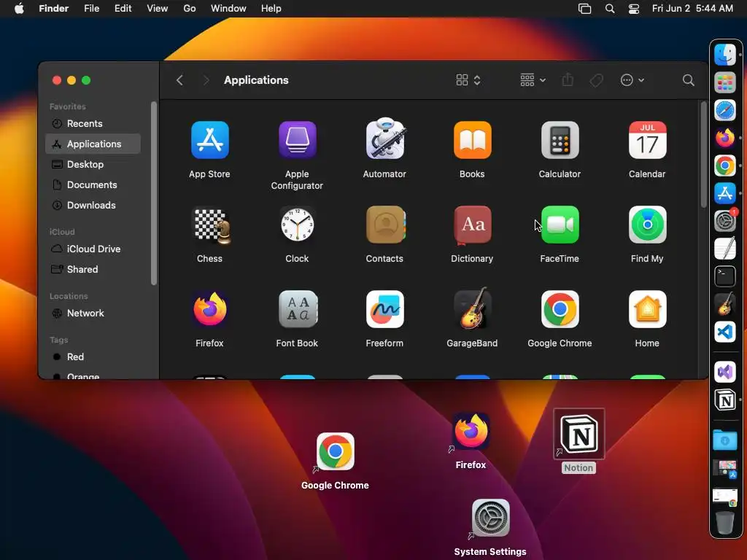Select the Calculator app icon

(x=560, y=140)
